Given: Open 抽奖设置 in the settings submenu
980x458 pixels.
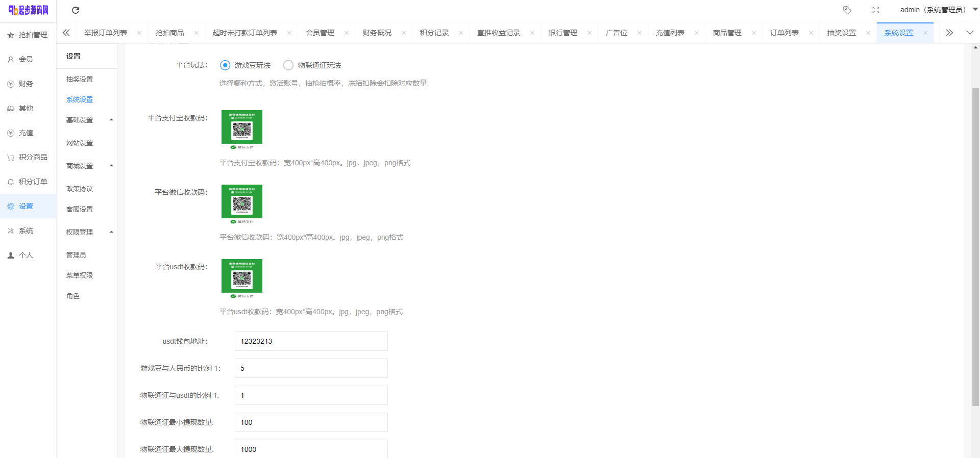Looking at the screenshot, I should point(80,79).
